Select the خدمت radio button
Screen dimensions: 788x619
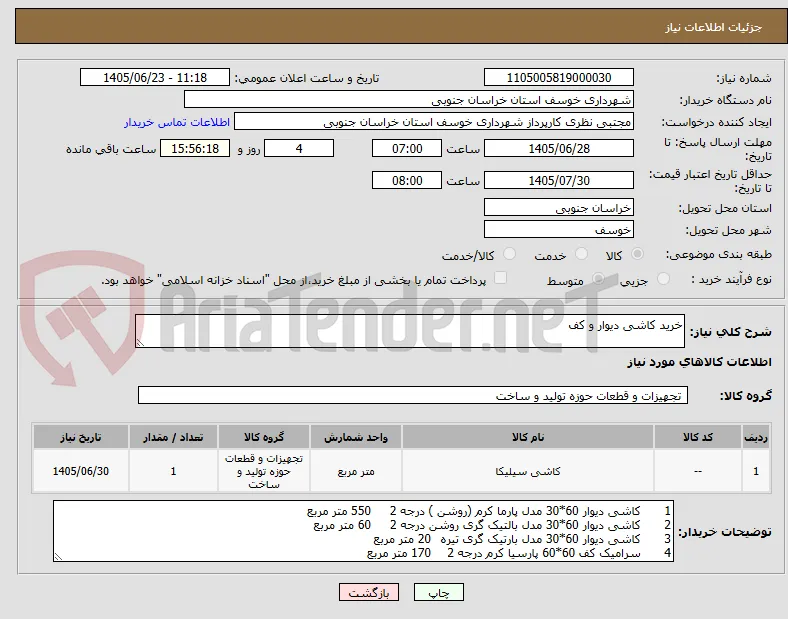tap(581, 254)
